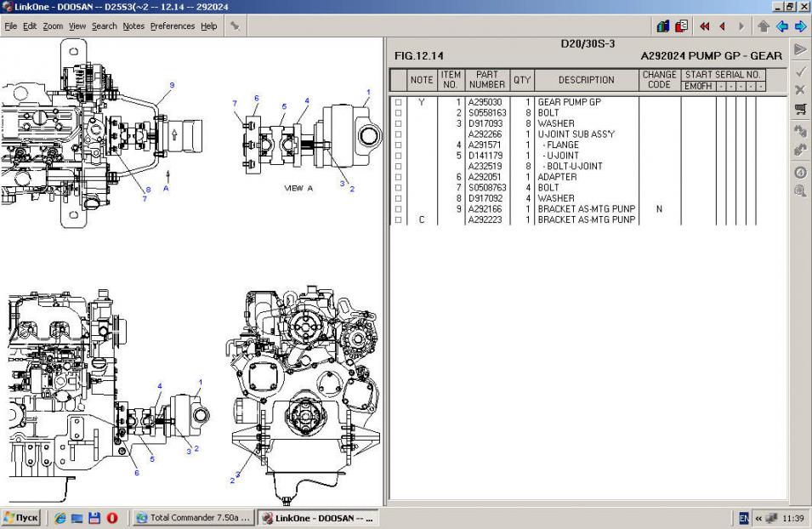Click the VIEW A label in diagram
The image size is (812, 529).
pos(298,188)
